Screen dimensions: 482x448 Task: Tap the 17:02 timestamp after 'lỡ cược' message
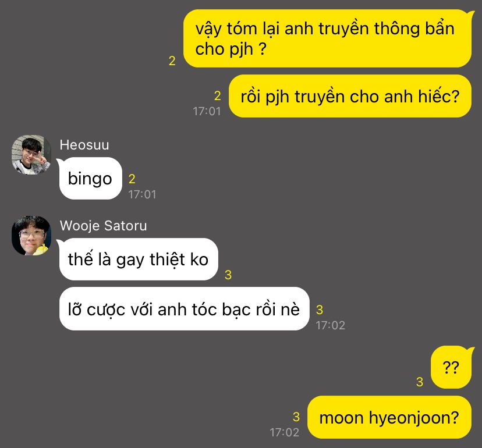(x=331, y=325)
